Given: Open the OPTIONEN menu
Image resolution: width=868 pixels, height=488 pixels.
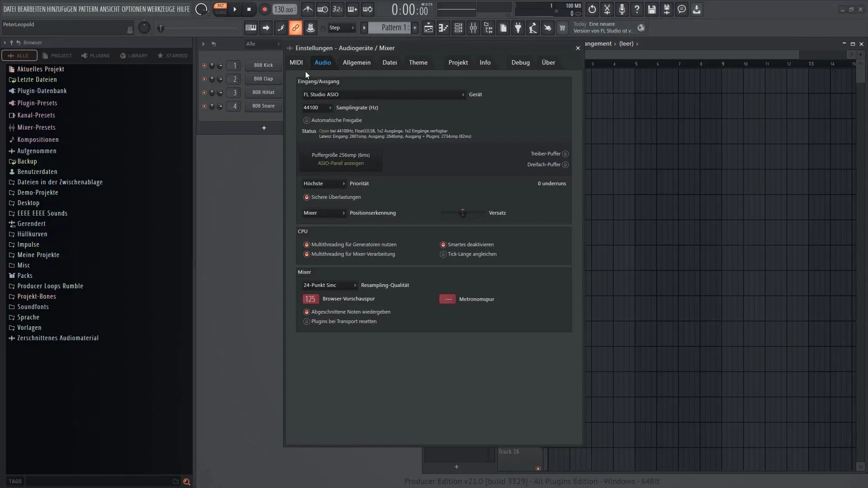Looking at the screenshot, I should tap(134, 9).
